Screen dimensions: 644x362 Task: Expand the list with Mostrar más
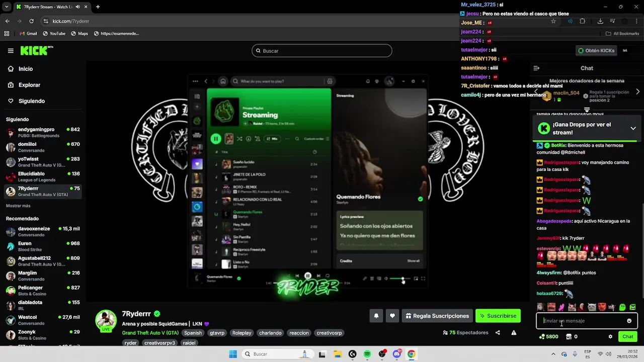18,206
